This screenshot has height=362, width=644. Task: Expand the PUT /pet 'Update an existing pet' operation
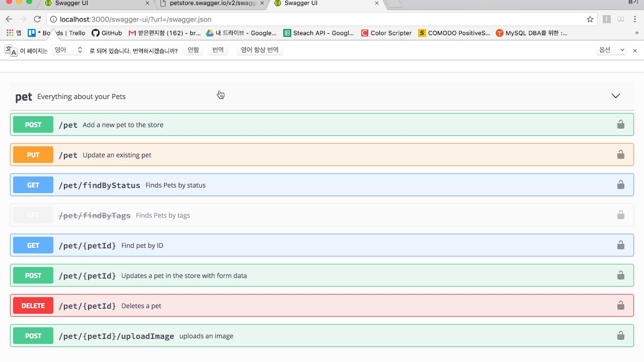tap(322, 154)
